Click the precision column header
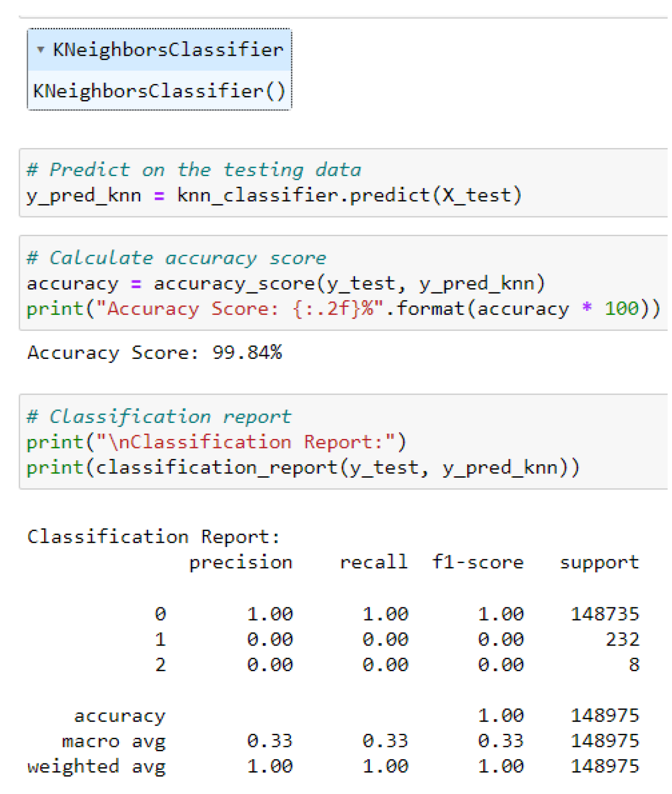The height and width of the screenshot is (794, 672). (x=241, y=563)
